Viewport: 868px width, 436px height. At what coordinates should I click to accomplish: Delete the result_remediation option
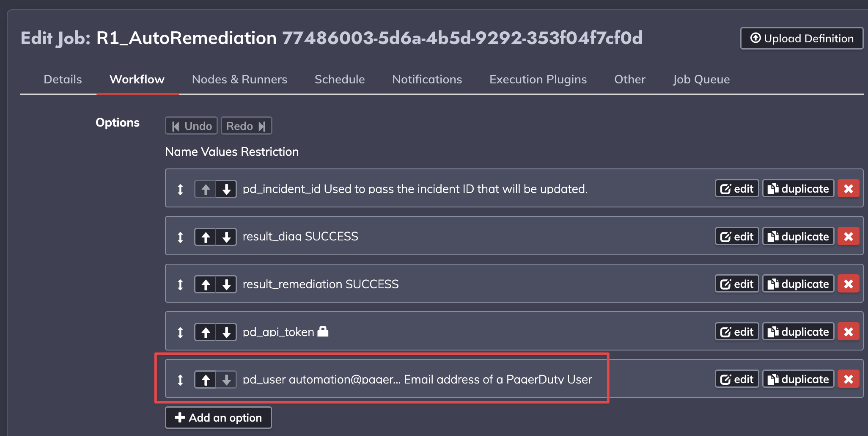[849, 284]
